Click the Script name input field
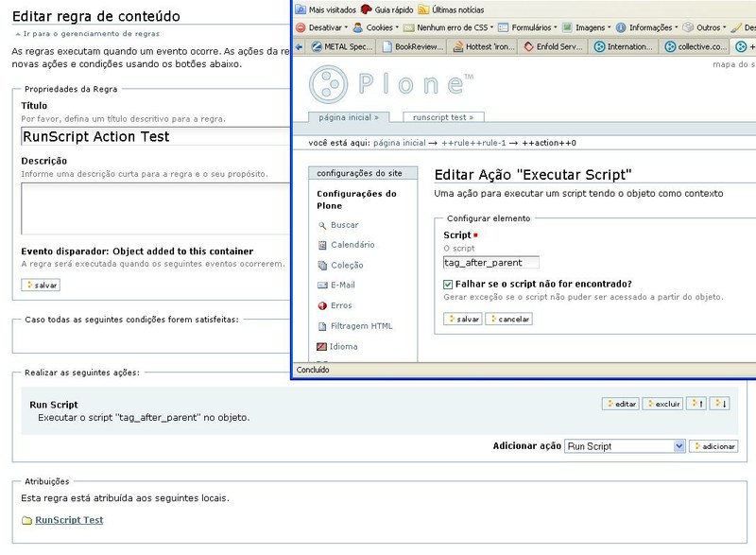 click(x=490, y=263)
